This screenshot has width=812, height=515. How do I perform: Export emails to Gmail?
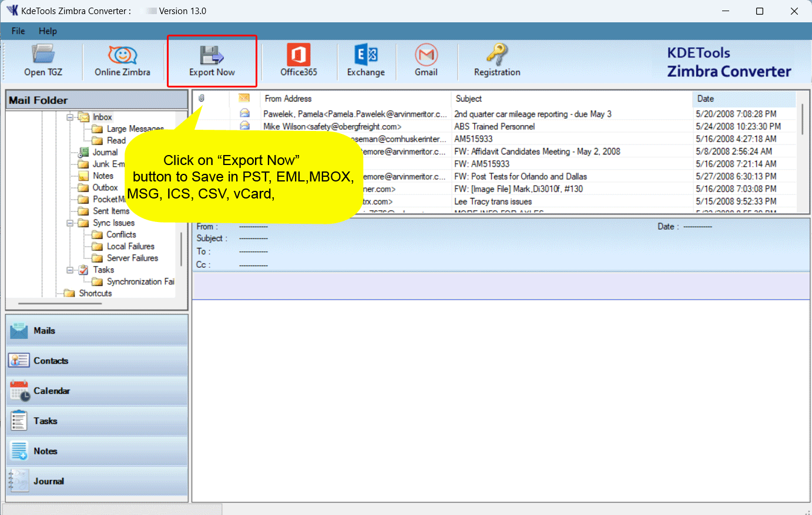click(x=426, y=60)
